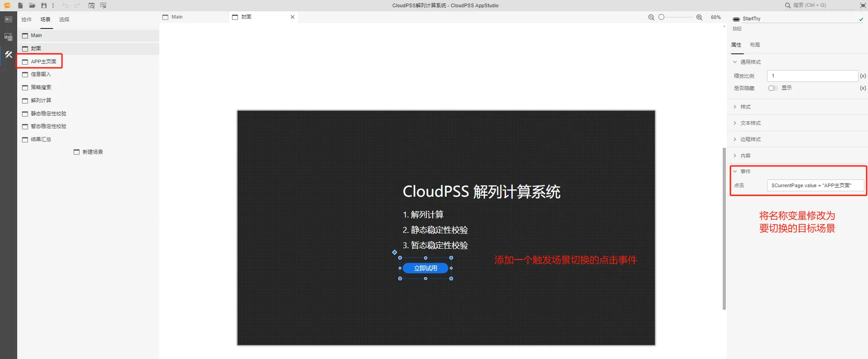Select the tools (hammer) sidebar icon
This screenshot has height=359, width=868.
click(9, 54)
